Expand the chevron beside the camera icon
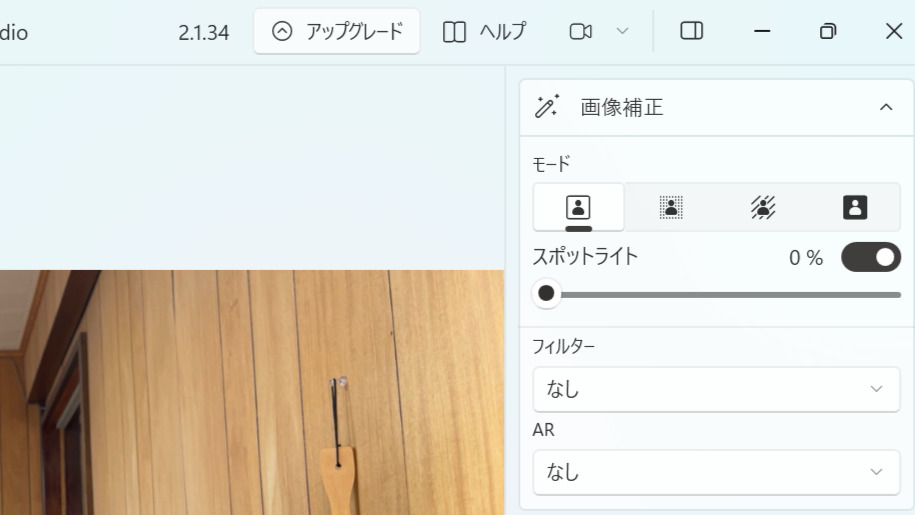The height and width of the screenshot is (515, 915). point(622,32)
